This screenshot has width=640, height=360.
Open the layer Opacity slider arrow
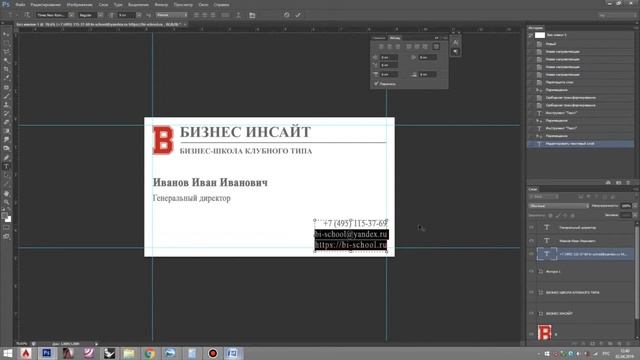coord(634,206)
